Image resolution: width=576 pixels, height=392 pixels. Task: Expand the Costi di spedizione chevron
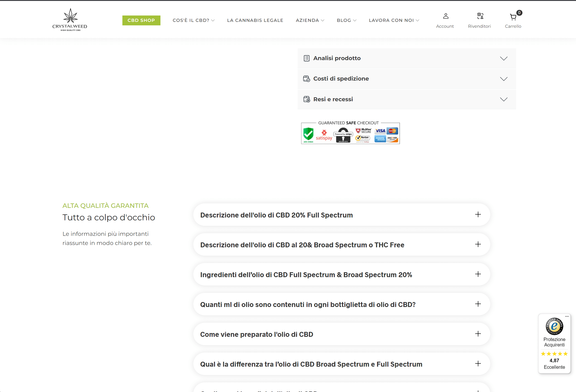pos(504,79)
